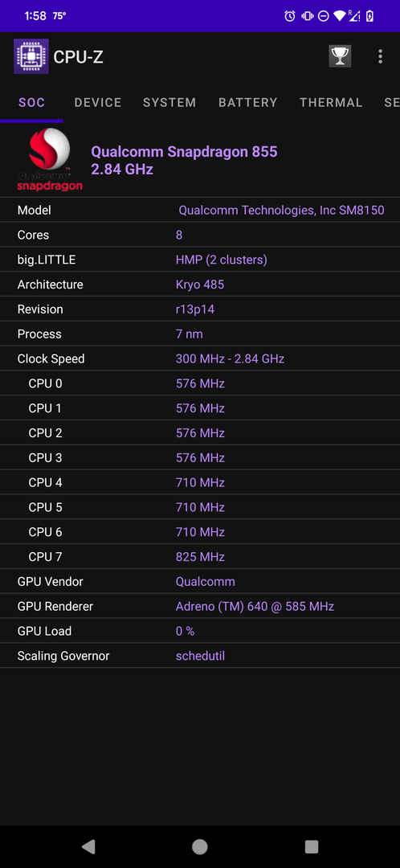This screenshot has width=400, height=868.
Task: Tap the Wi-Fi icon in status bar
Action: pos(340,16)
